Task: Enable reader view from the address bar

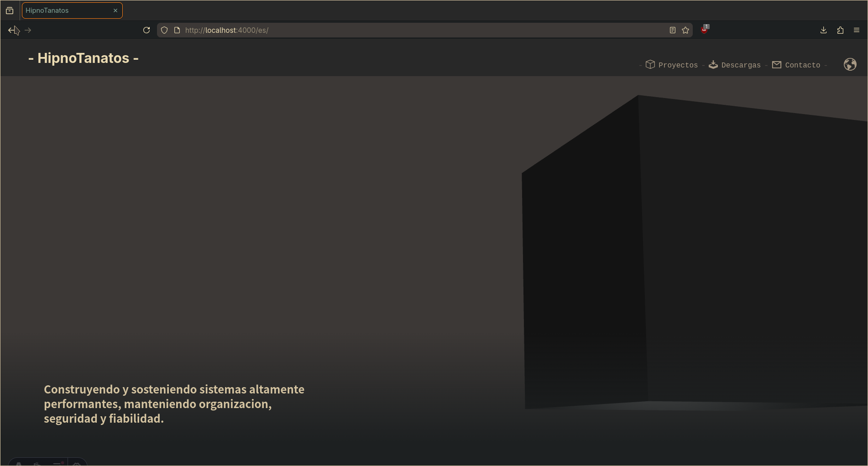Action: click(x=672, y=30)
